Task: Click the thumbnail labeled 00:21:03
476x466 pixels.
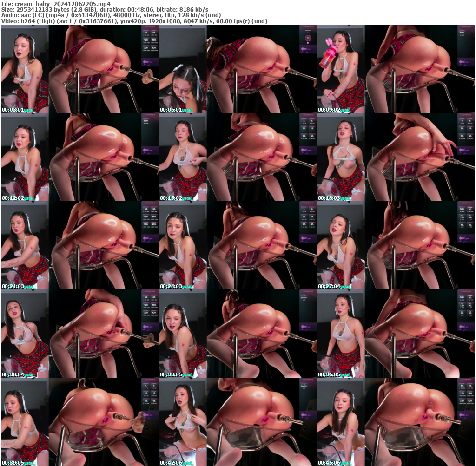Action: pyautogui.click(x=79, y=245)
